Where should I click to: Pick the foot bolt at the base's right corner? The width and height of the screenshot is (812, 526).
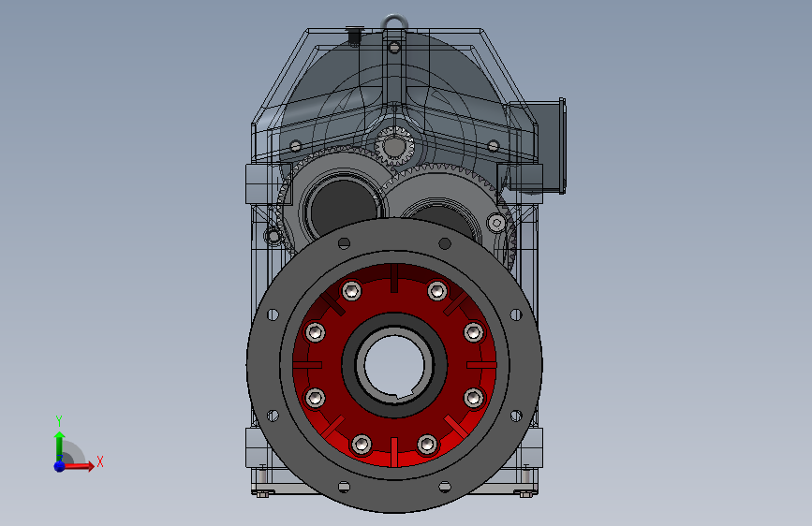pos(526,494)
